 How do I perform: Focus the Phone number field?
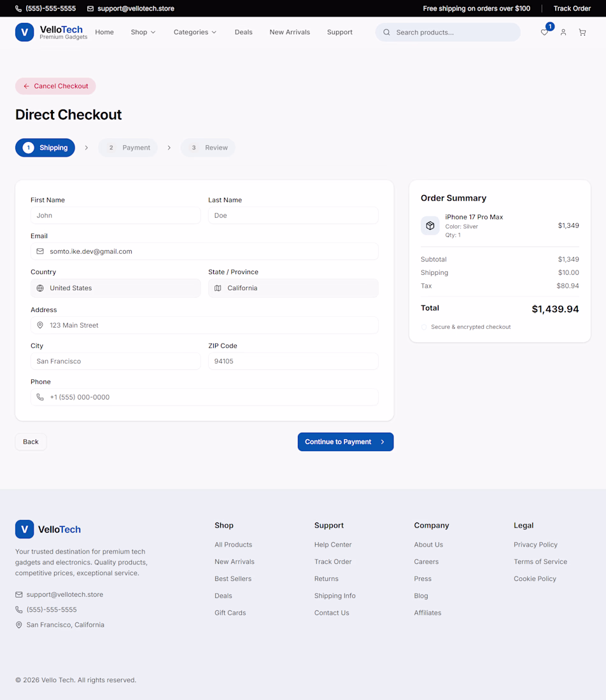[204, 397]
